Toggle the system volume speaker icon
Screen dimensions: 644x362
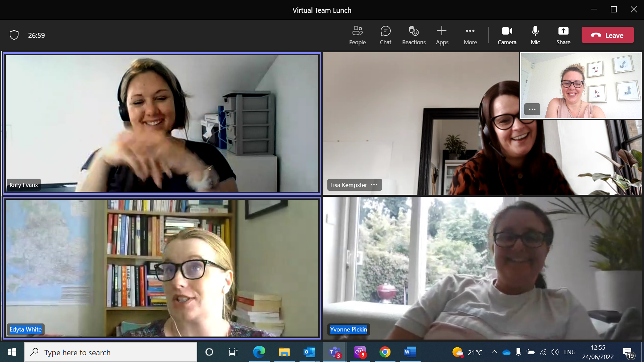click(x=555, y=352)
